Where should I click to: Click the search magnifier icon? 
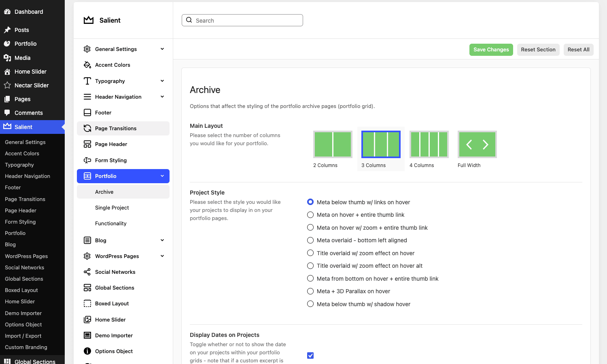[x=189, y=20]
